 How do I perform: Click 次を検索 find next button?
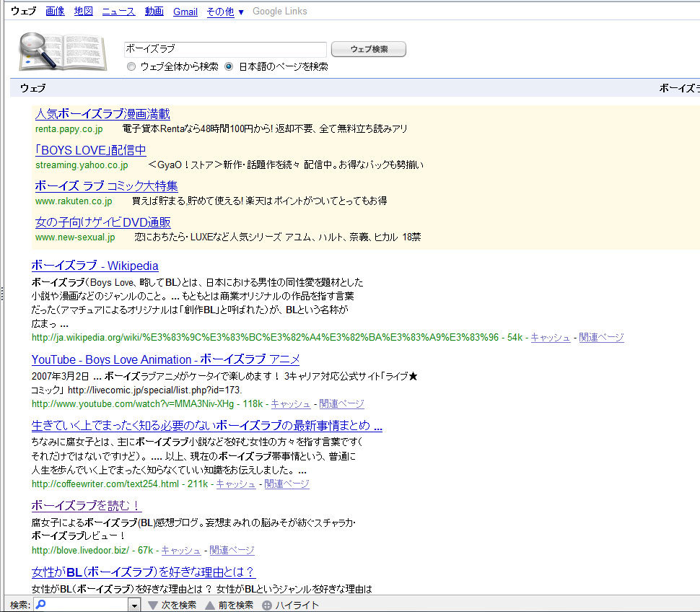pos(172,606)
